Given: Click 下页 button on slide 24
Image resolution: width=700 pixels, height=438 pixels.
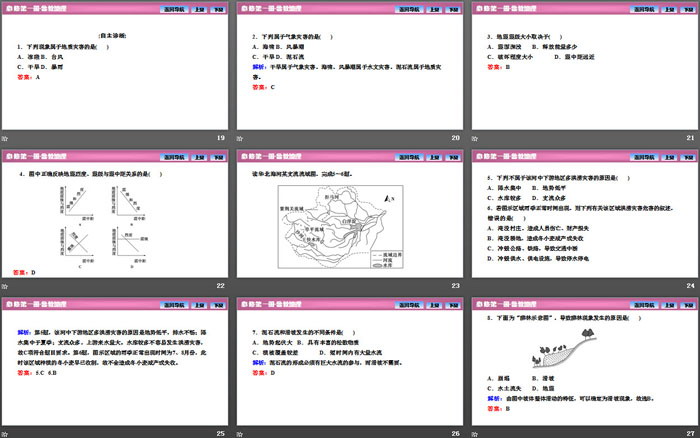Looking at the screenshot, I should click(x=688, y=157).
